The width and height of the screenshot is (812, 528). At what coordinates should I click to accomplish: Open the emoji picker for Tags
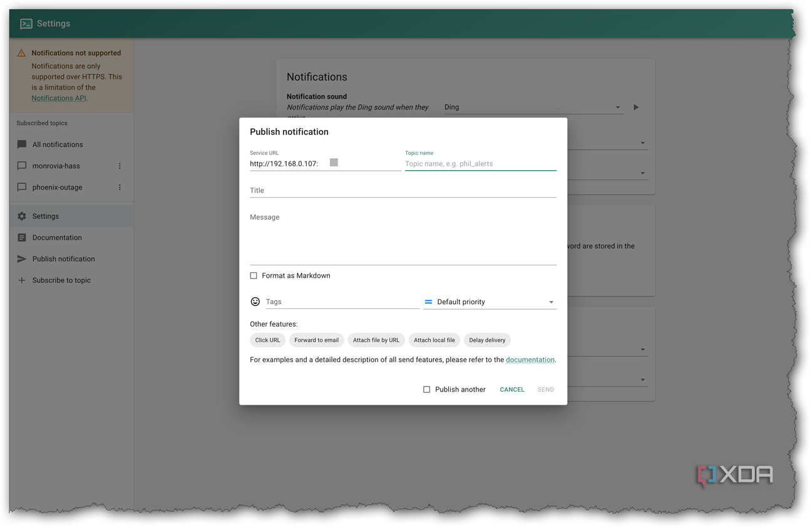(255, 302)
